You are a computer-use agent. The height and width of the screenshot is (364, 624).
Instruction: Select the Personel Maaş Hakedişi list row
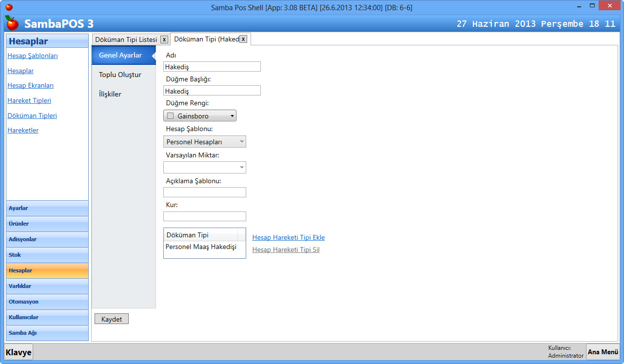click(x=201, y=247)
